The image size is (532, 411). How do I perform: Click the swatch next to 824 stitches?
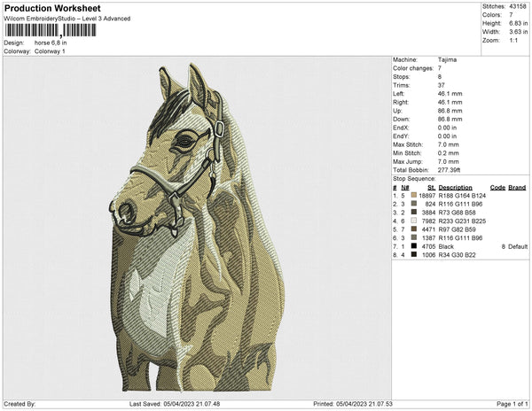click(x=413, y=204)
